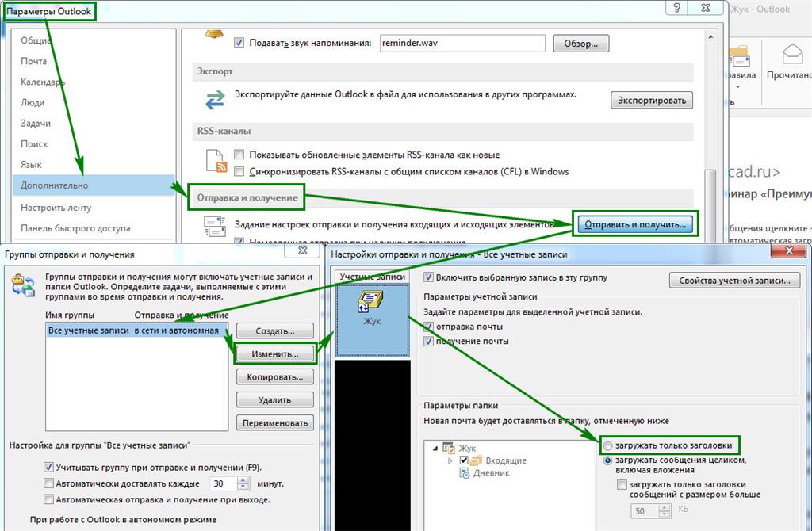Open Почта settings category
The width and height of the screenshot is (812, 531).
(33, 61)
